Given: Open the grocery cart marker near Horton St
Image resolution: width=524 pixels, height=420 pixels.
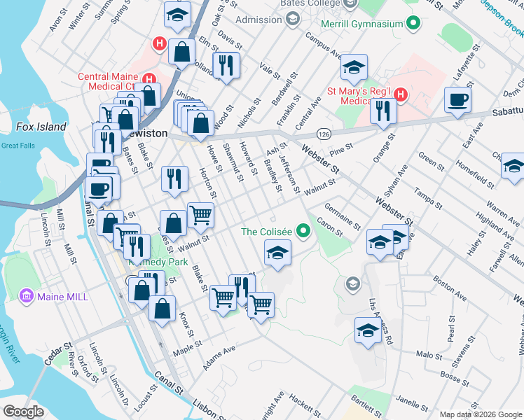Looking at the screenshot, I should [200, 217].
